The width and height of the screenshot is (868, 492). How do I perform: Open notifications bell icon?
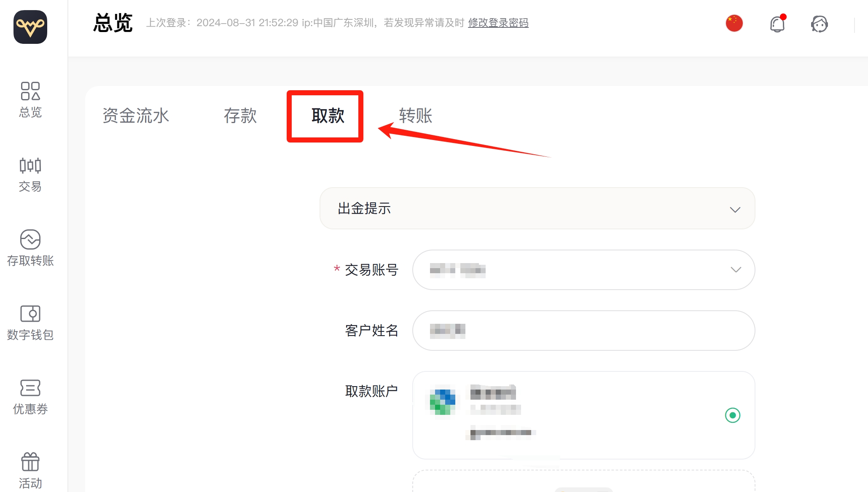coord(777,23)
